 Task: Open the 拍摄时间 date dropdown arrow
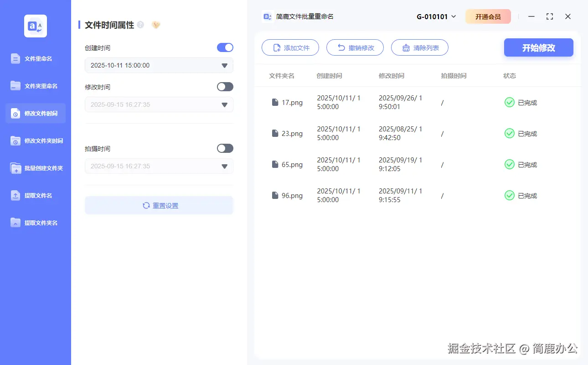224,167
